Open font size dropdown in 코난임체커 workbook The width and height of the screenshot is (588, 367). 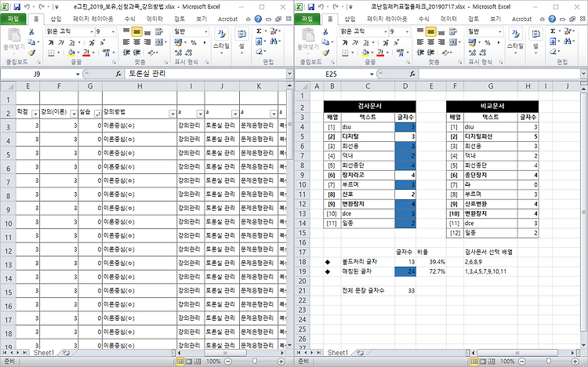point(407,32)
